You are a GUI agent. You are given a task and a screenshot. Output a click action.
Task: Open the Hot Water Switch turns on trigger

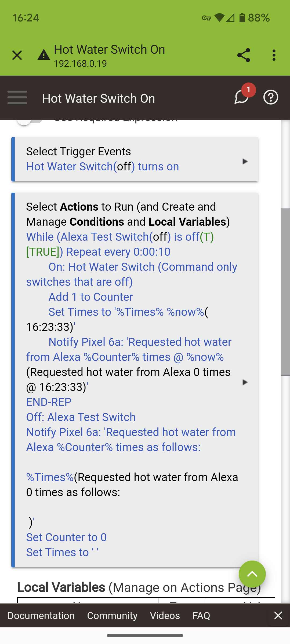coord(103,167)
